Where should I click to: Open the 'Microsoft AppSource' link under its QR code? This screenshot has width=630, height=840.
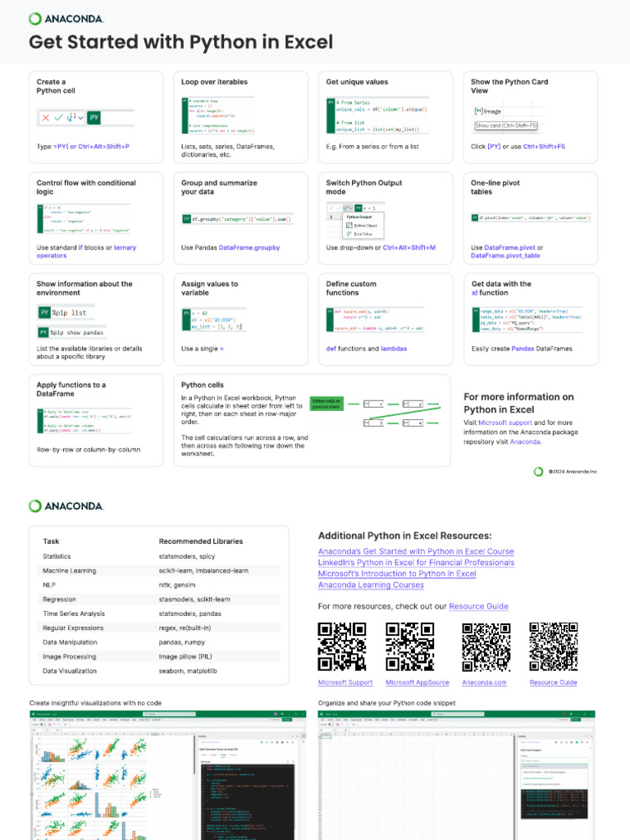(418, 682)
